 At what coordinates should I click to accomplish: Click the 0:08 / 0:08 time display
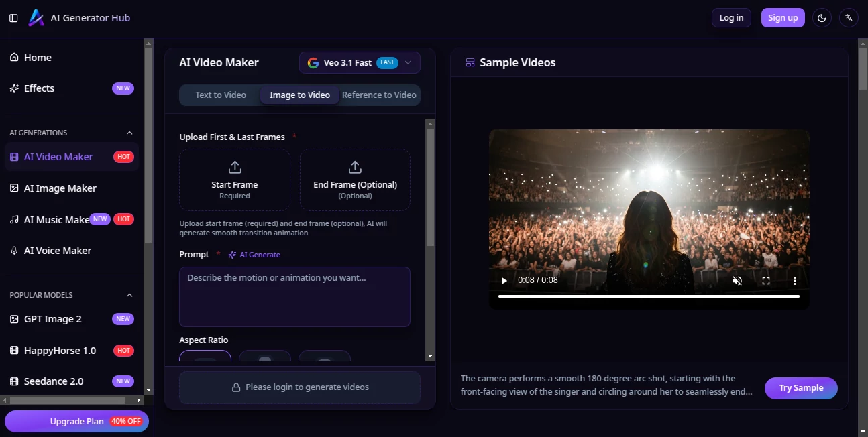point(538,280)
